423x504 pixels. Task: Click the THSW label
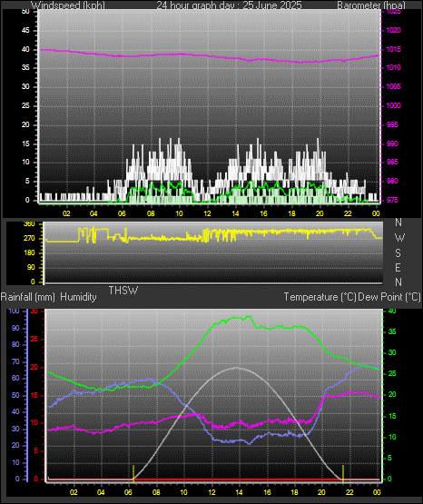[x=123, y=291]
